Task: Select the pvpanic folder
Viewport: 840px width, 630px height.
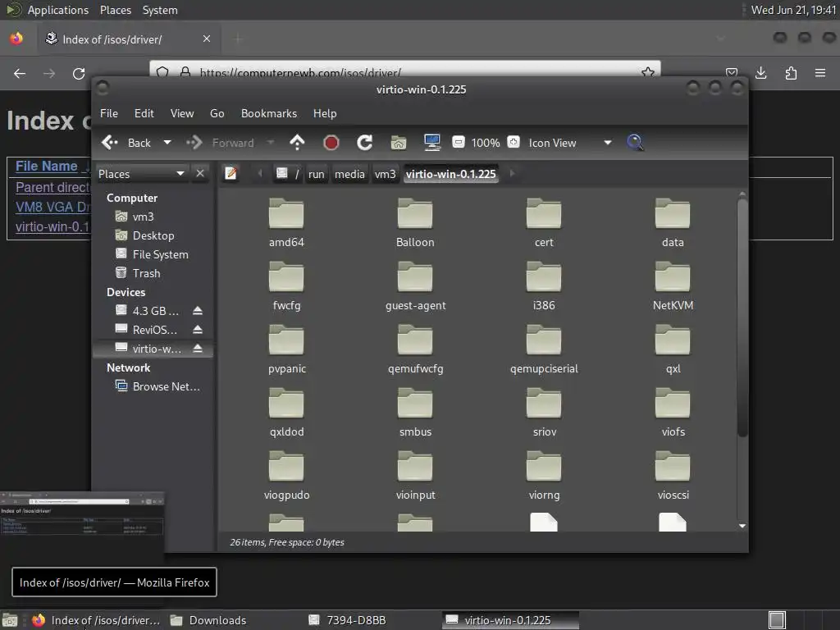Action: [286, 349]
